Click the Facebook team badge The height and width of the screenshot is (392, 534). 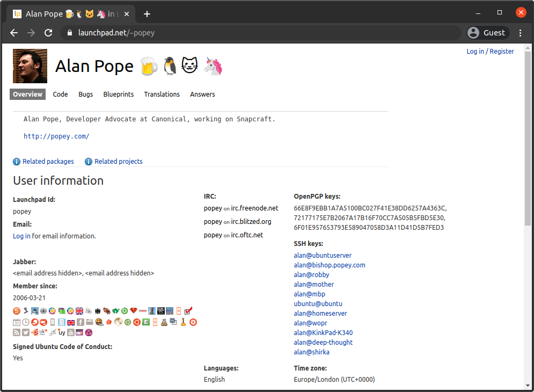(81, 323)
